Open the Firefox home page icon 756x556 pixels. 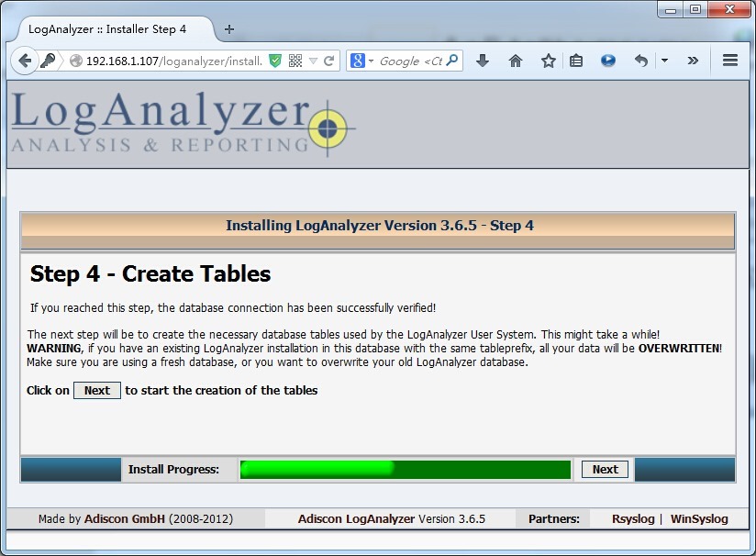coord(516,61)
